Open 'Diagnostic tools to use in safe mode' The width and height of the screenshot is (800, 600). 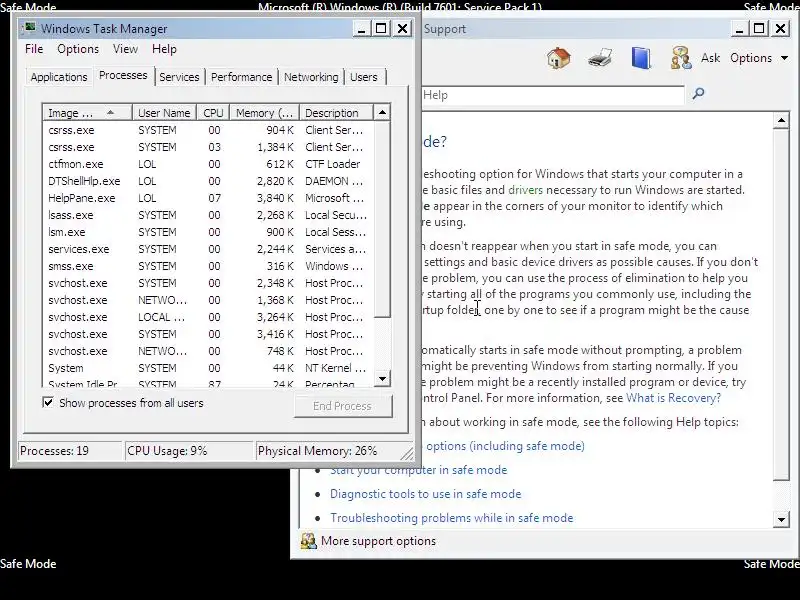pos(426,494)
